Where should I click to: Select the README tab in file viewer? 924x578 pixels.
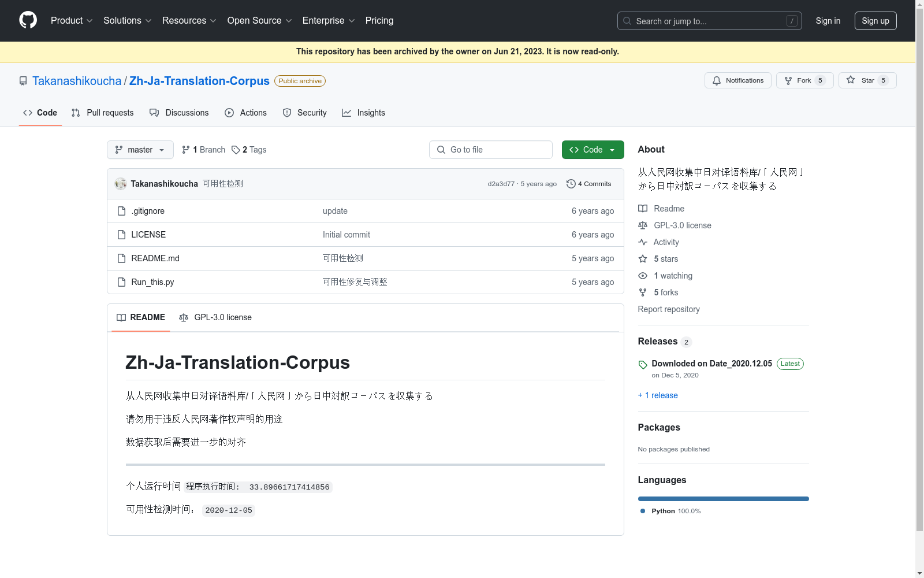(x=141, y=317)
